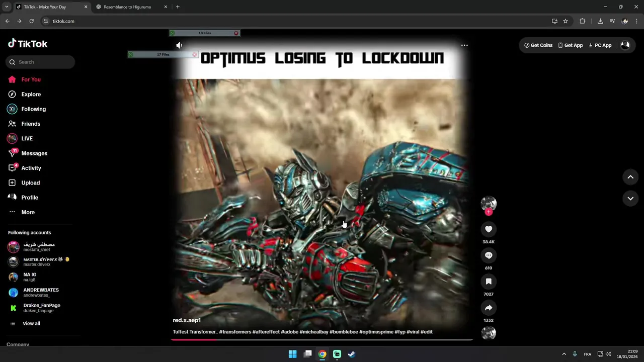Click the Get App button

pyautogui.click(x=571, y=45)
